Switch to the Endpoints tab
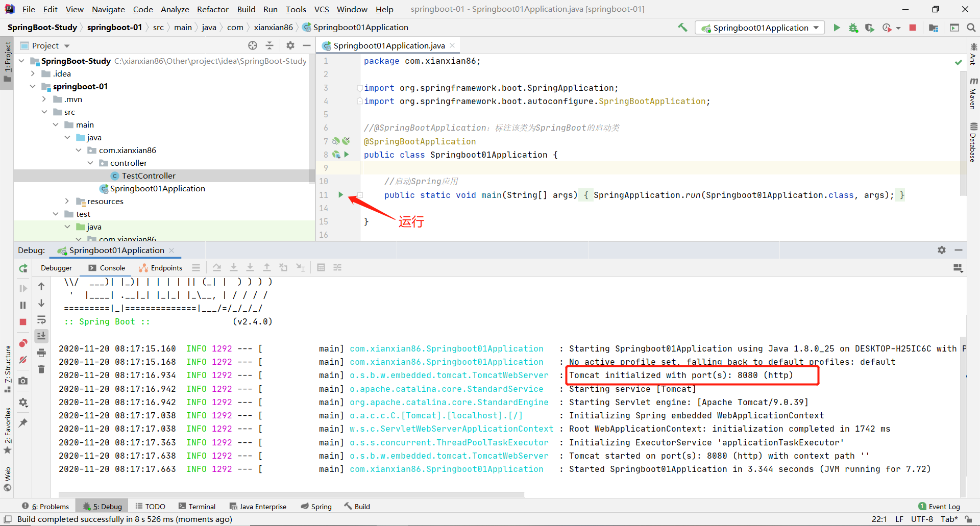The height and width of the screenshot is (526, 980). click(x=161, y=268)
